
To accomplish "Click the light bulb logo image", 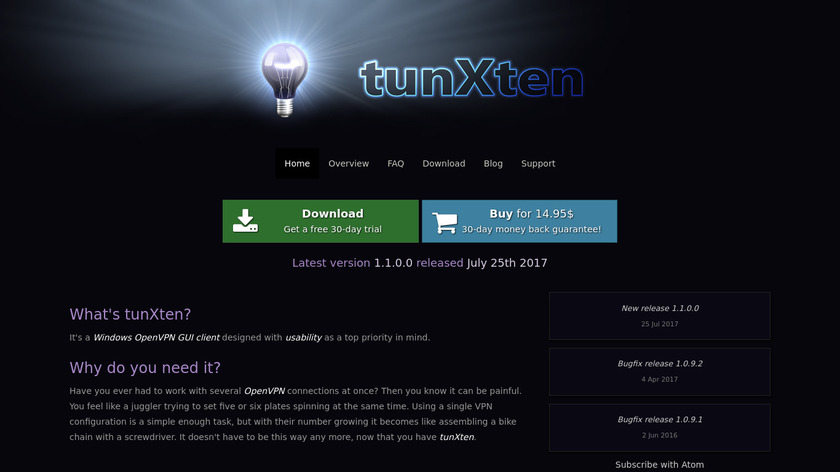I will pyautogui.click(x=284, y=79).
